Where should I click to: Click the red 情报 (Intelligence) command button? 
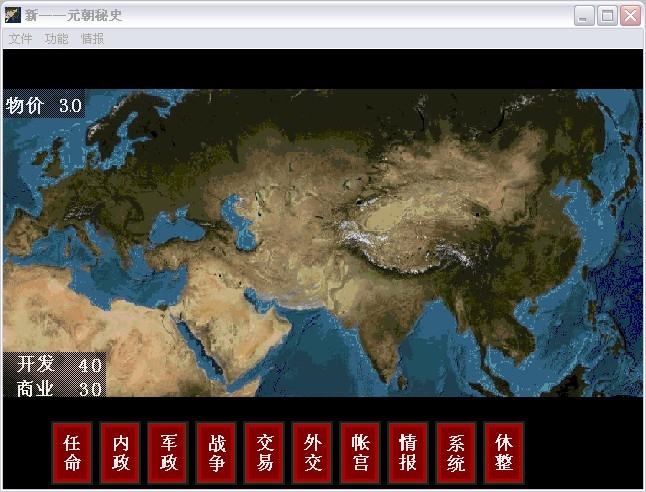coord(408,453)
